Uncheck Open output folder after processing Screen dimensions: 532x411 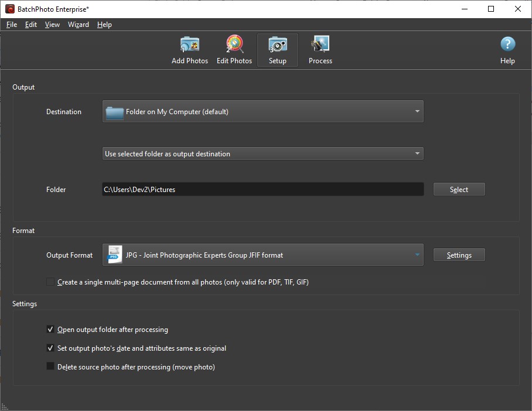pos(50,329)
